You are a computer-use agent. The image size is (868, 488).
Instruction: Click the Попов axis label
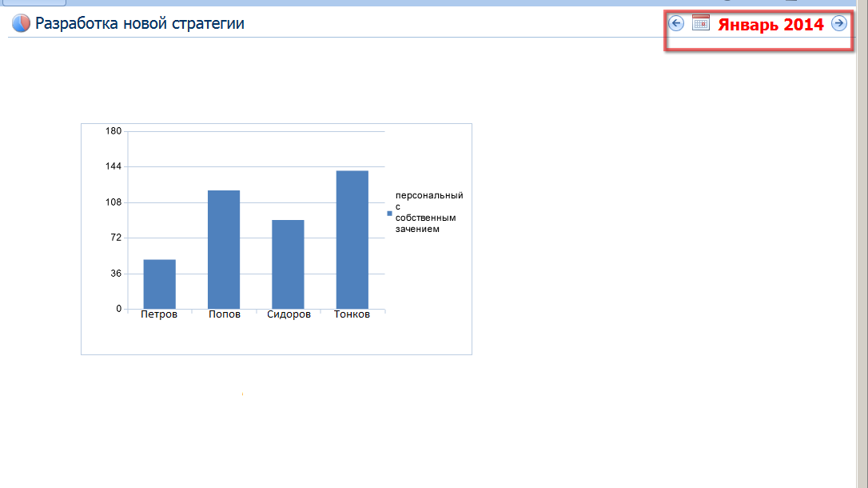[x=224, y=315]
